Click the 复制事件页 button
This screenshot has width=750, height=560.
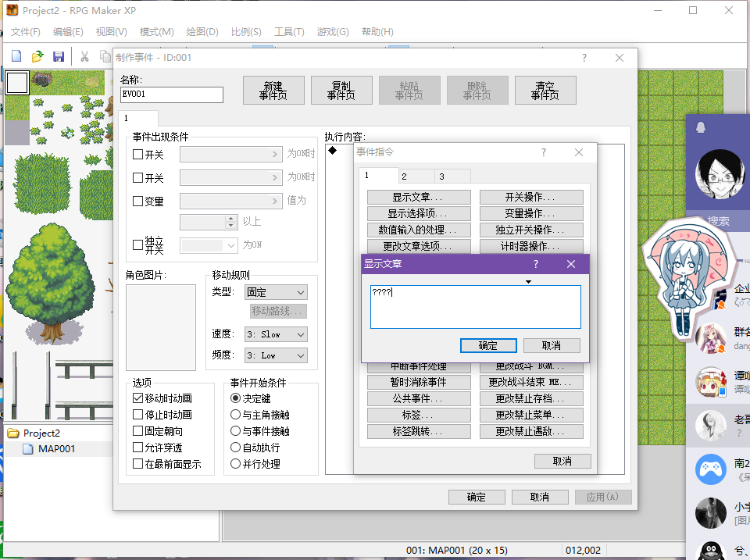pos(341,91)
